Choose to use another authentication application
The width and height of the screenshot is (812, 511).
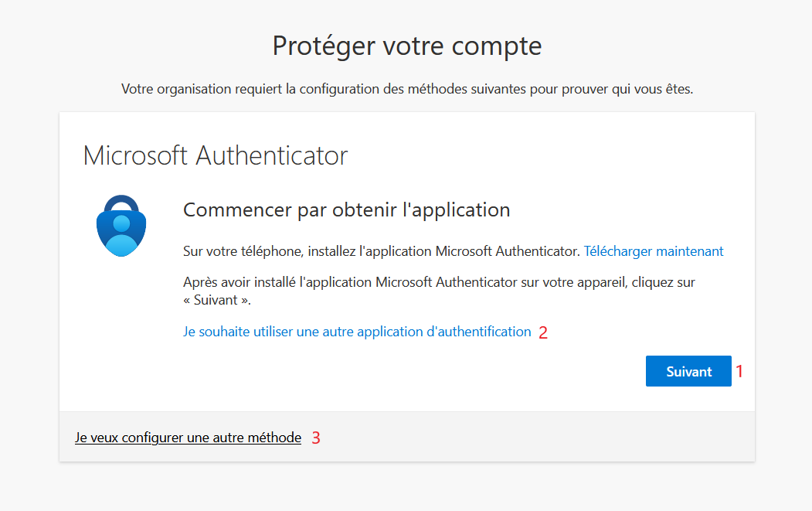(357, 332)
